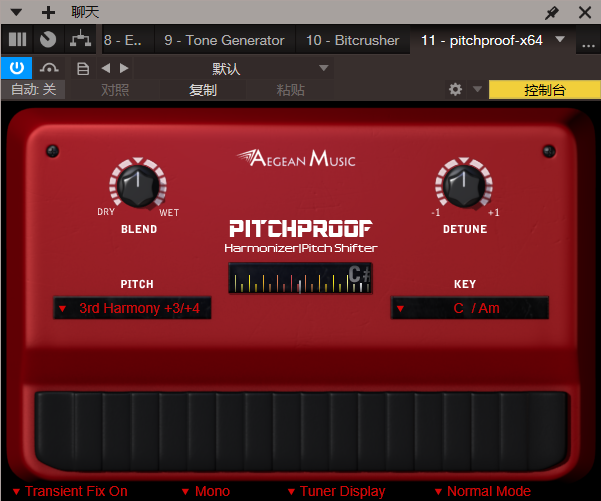Open the gear settings icon
This screenshot has height=501, width=601.
pos(455,90)
